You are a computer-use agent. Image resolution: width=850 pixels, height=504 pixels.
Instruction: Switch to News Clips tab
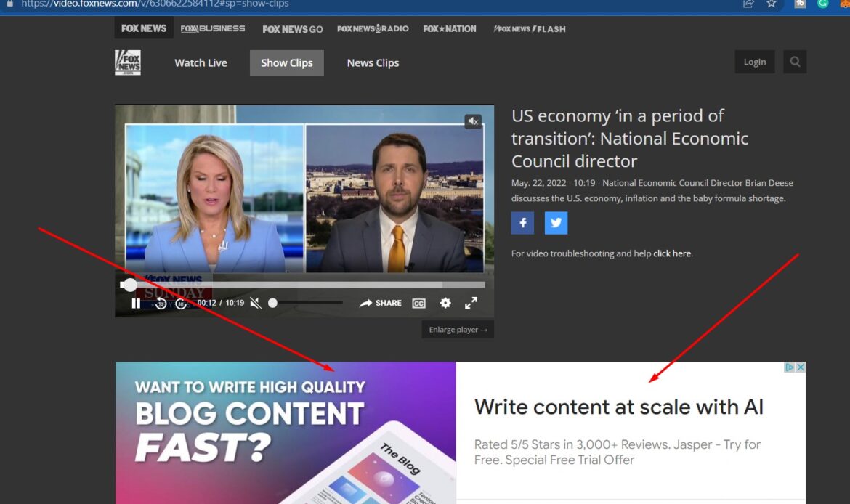[x=373, y=63]
